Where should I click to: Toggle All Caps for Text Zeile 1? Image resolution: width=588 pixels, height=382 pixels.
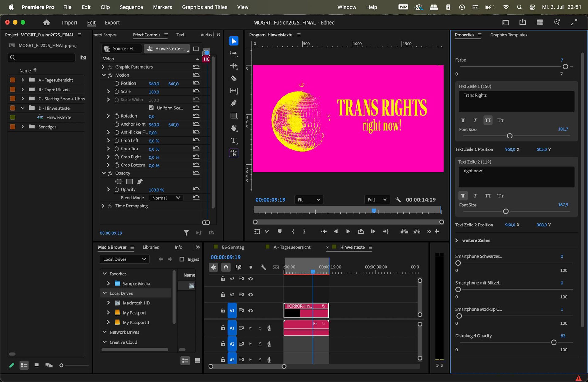coord(488,120)
